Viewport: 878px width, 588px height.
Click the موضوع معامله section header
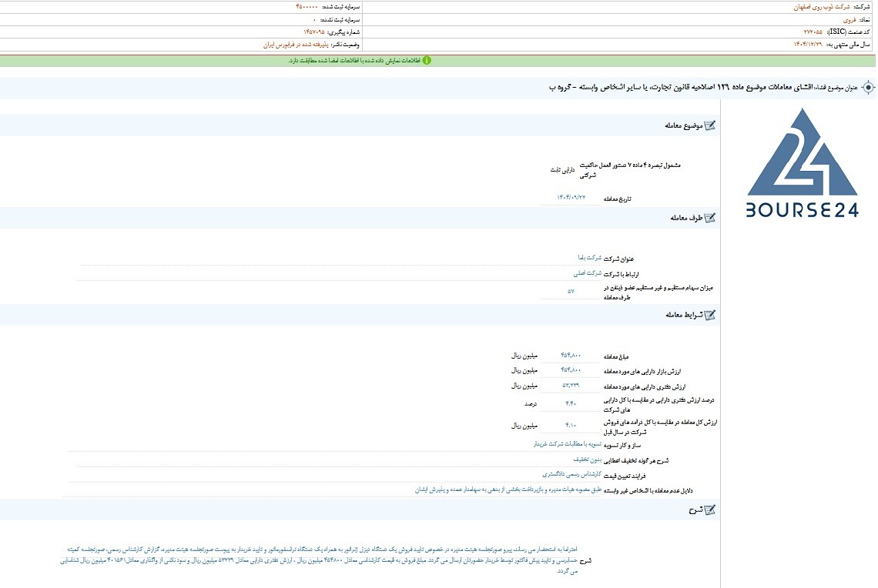(683, 125)
